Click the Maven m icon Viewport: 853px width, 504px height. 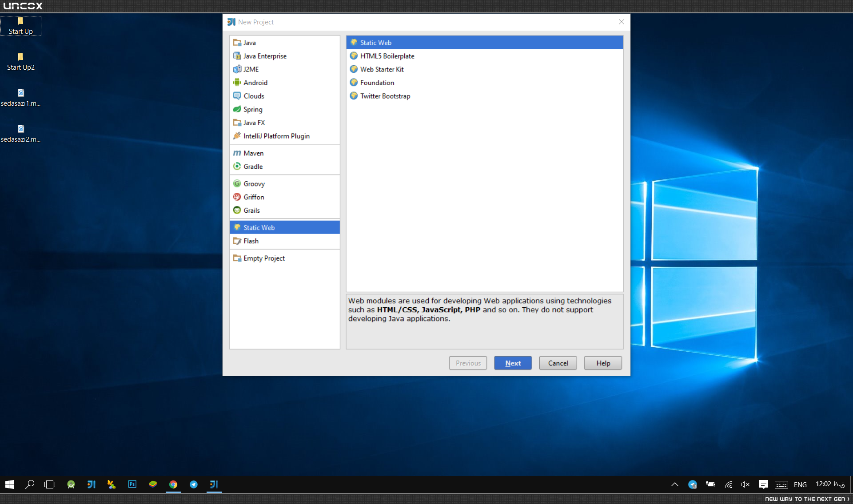237,153
